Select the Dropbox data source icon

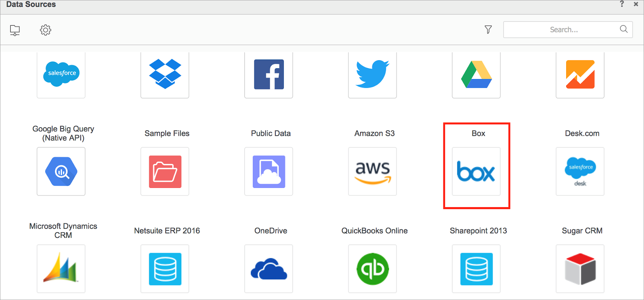[165, 74]
